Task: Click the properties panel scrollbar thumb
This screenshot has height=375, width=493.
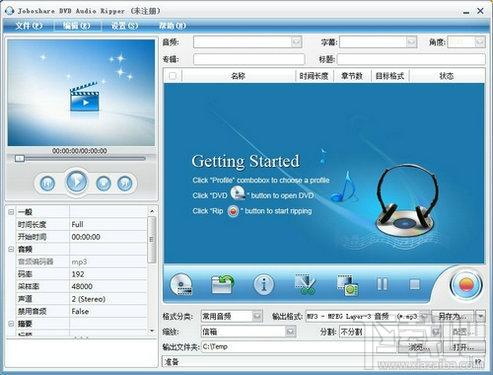Action: pyautogui.click(x=152, y=239)
